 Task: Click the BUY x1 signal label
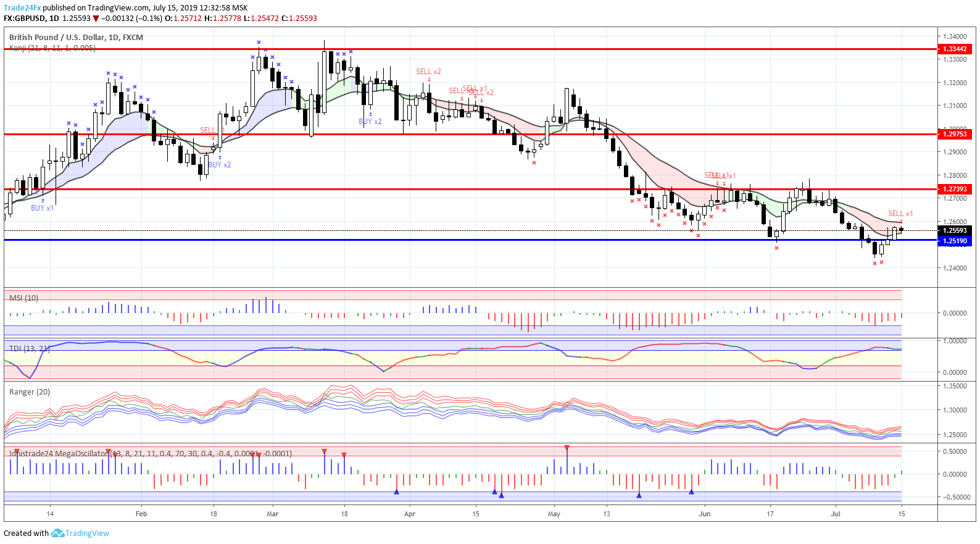(x=43, y=208)
